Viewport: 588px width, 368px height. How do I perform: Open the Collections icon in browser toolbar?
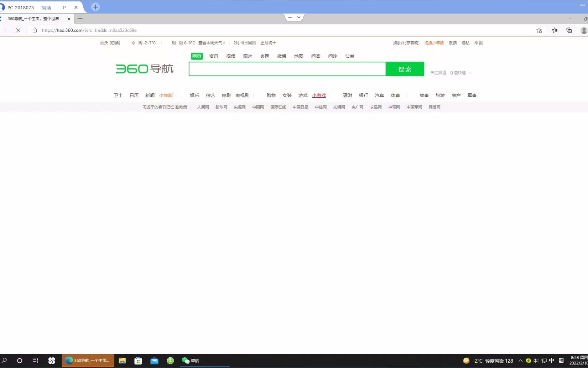pyautogui.click(x=569, y=30)
